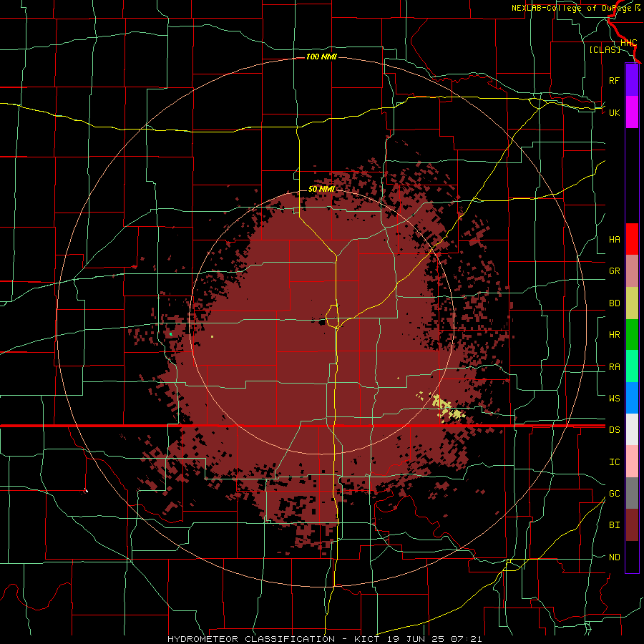This screenshot has height=644, width=644.
Task: Click the 'BD' legend label
Action: [x=615, y=303]
